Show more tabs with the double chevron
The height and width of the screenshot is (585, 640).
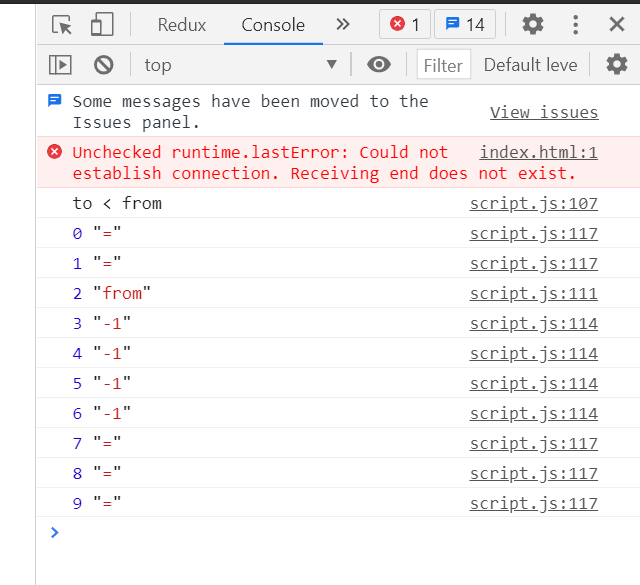tap(343, 24)
